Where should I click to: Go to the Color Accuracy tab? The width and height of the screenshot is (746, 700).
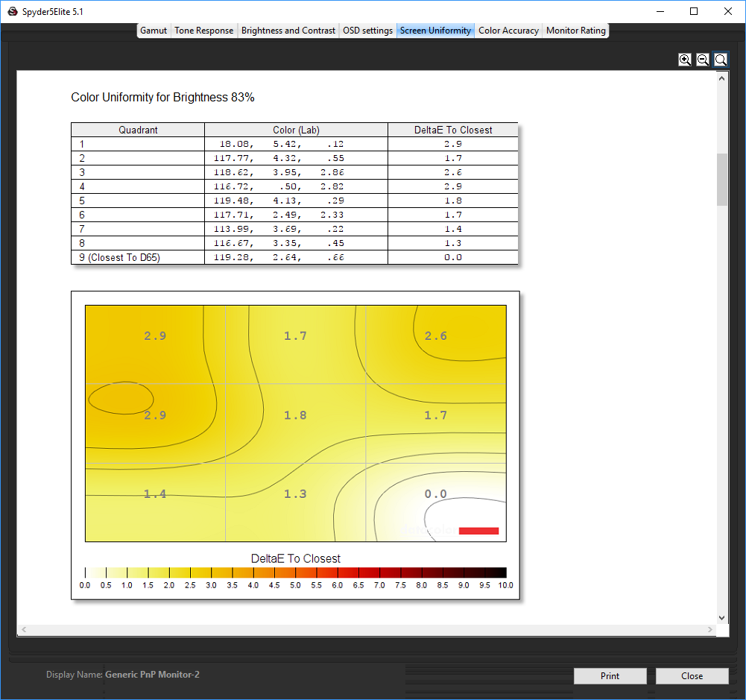(x=508, y=31)
